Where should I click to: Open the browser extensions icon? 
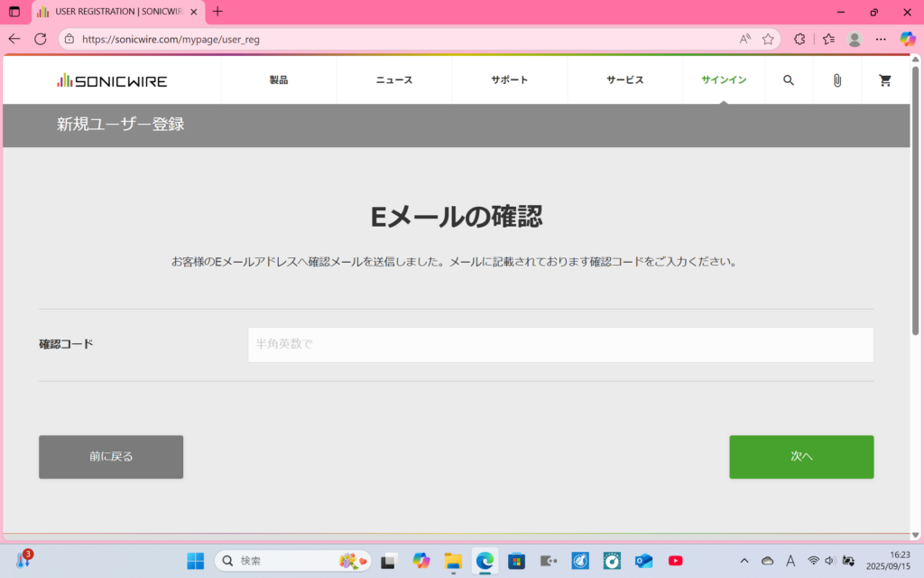click(799, 39)
